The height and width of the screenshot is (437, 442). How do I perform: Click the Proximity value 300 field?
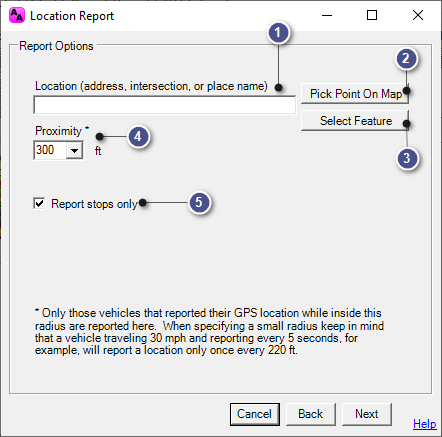pos(50,150)
